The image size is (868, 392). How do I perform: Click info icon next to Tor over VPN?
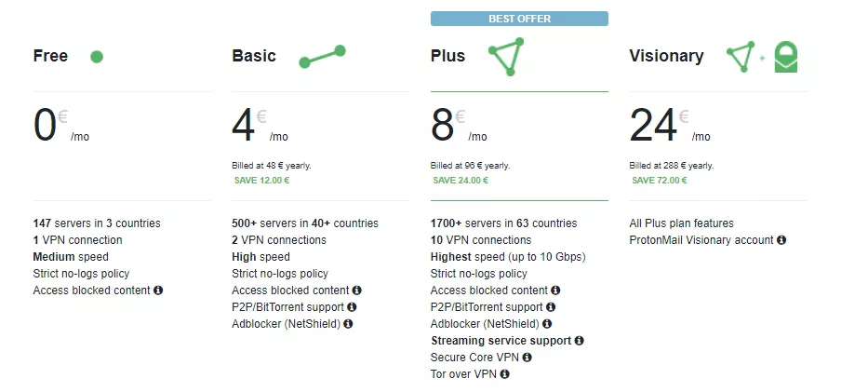505,374
